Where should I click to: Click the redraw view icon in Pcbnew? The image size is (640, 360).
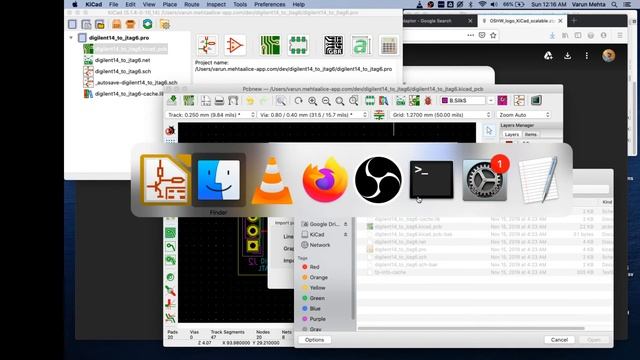[x=298, y=101]
